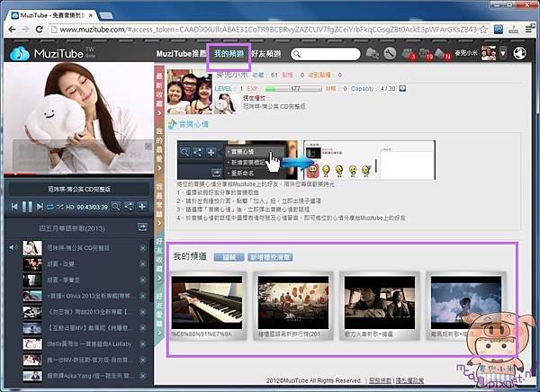The height and width of the screenshot is (392, 540).
Task: Toggle shuffle playback
Action: click(x=60, y=207)
